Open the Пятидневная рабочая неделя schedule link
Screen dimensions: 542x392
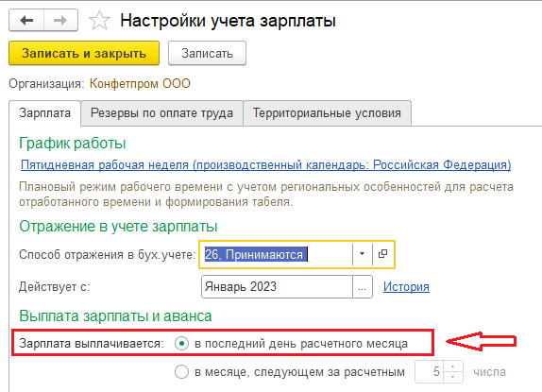coord(266,165)
